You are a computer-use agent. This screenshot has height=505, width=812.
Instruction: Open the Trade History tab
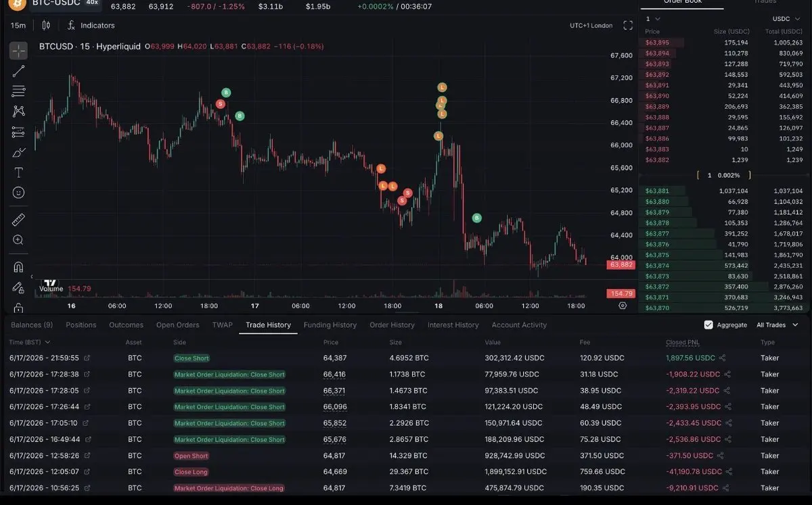(269, 325)
